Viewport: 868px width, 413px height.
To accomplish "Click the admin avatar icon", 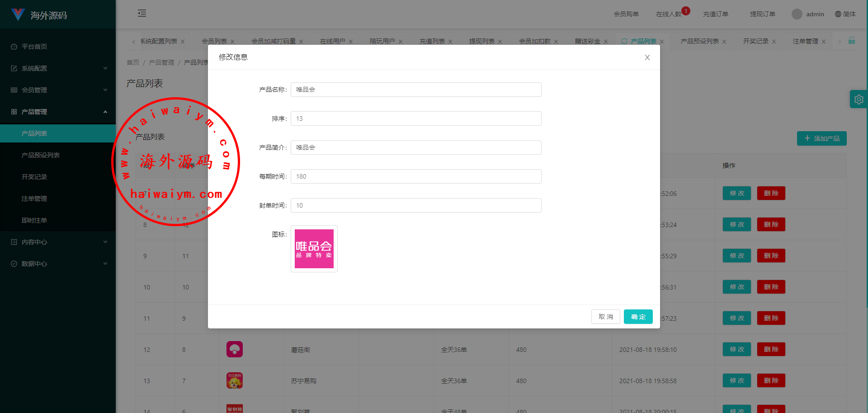I will click(x=797, y=14).
